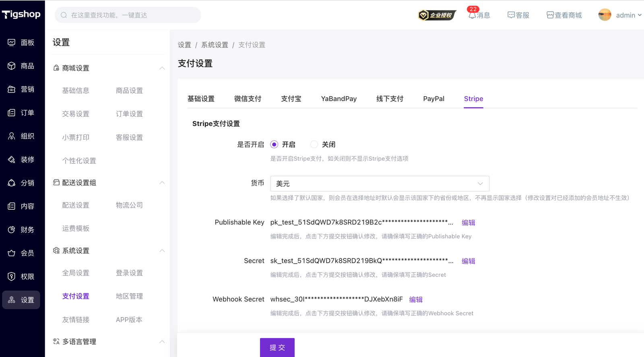Viewport: 644px width, 357px height.
Task: Collapse the 商城设置 section
Action: (162, 68)
